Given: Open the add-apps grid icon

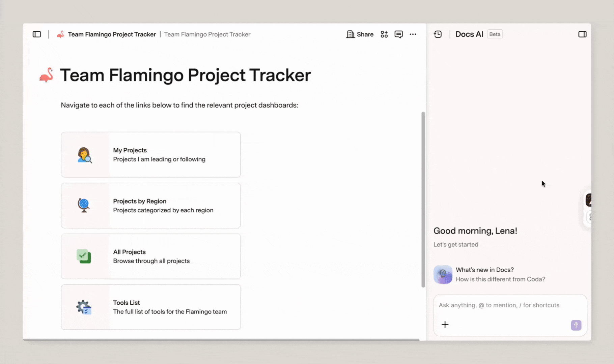Looking at the screenshot, I should (x=384, y=34).
